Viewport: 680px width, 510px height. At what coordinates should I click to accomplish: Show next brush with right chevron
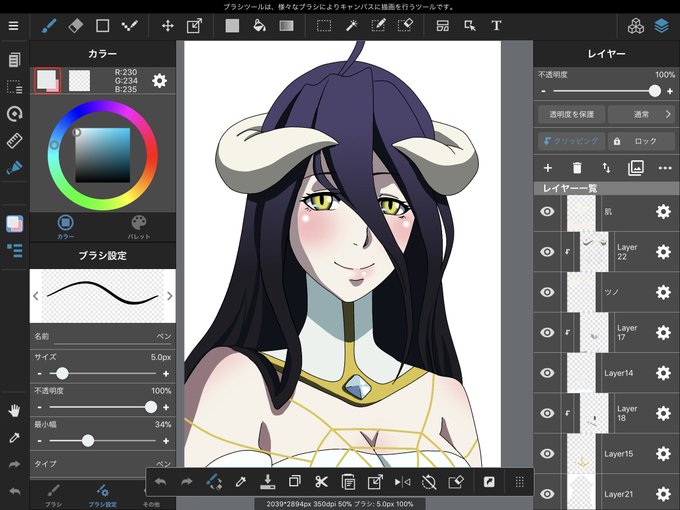(x=170, y=296)
